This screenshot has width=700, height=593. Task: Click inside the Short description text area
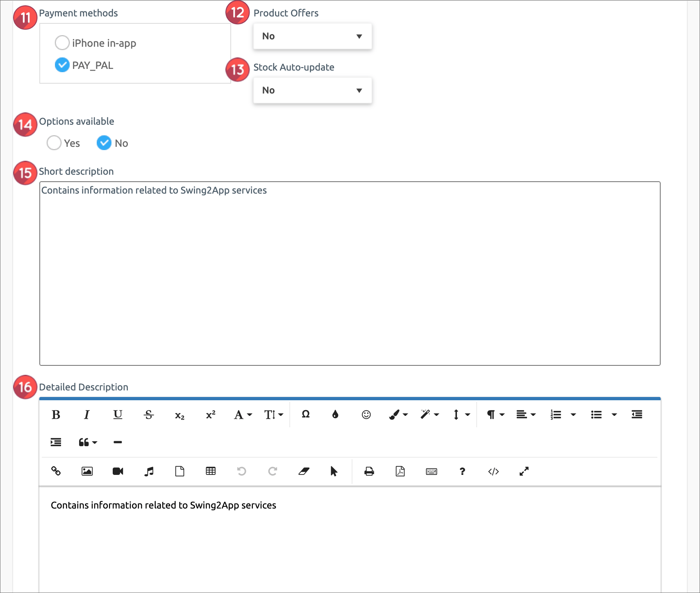click(350, 273)
